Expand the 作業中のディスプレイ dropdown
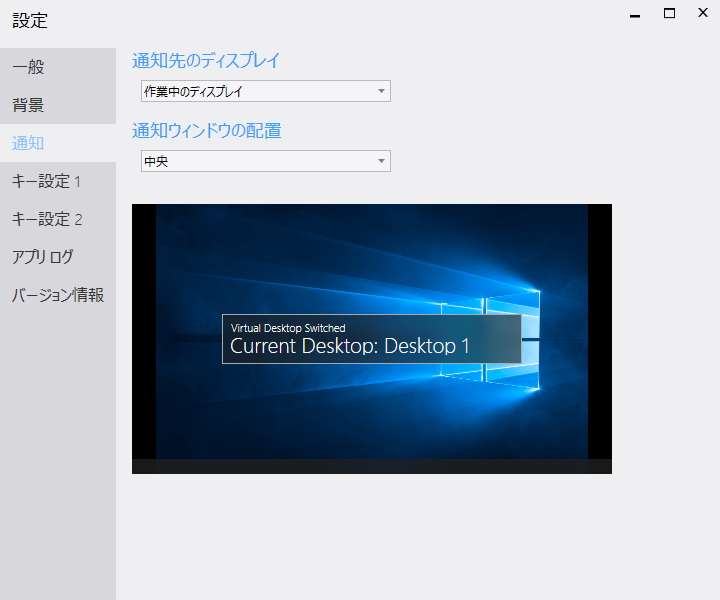Screen dimensions: 720x600 pyautogui.click(x=266, y=91)
